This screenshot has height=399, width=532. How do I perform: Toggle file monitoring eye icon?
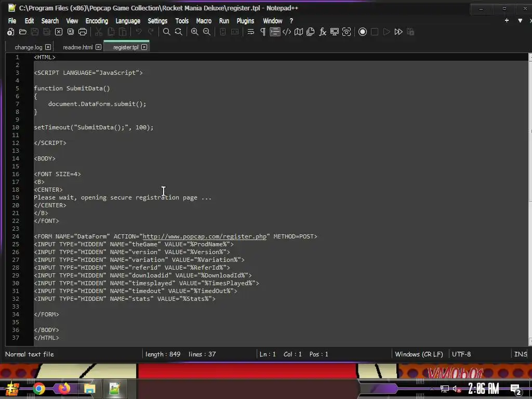coord(347,32)
